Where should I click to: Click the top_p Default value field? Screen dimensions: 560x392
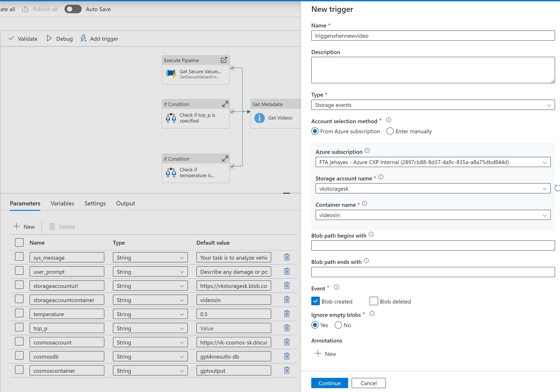pos(234,328)
